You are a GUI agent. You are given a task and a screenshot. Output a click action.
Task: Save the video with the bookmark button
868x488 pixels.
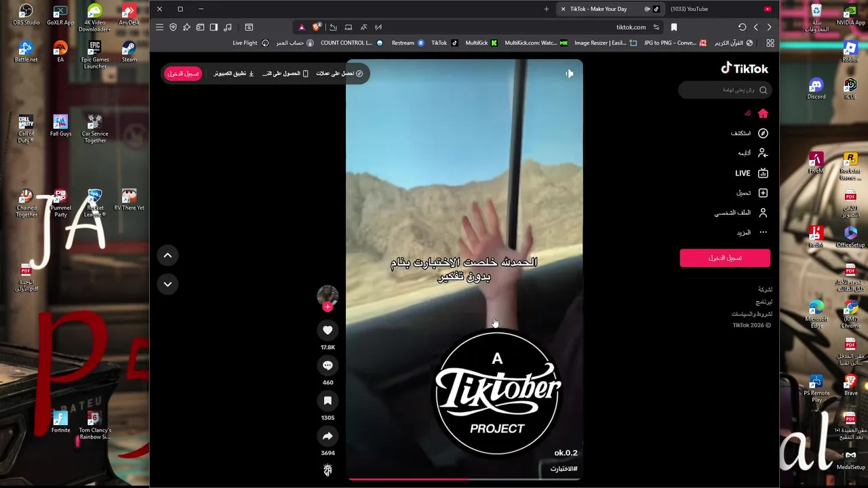328,401
